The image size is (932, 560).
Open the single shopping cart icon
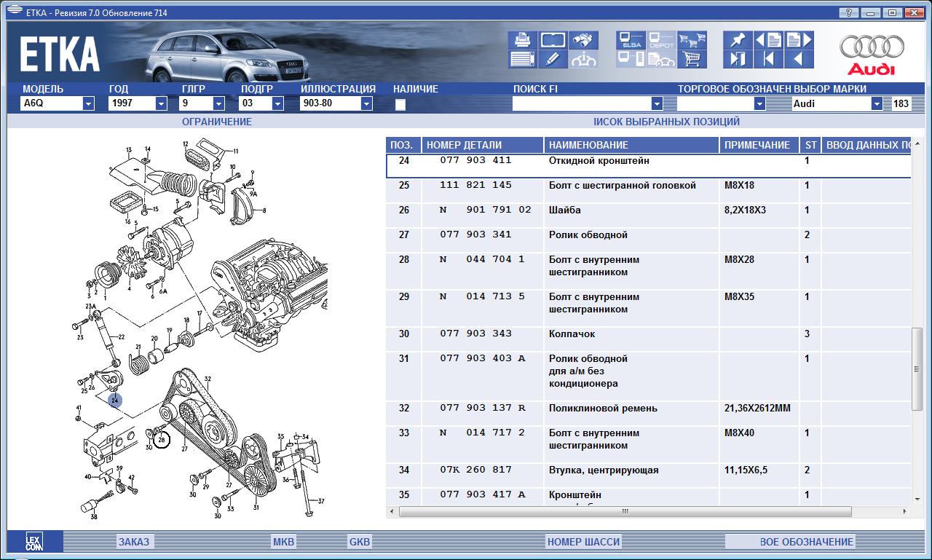(x=692, y=59)
